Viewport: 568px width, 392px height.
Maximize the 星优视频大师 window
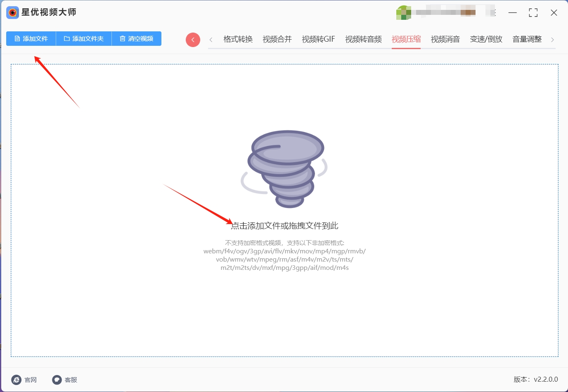[x=533, y=13]
